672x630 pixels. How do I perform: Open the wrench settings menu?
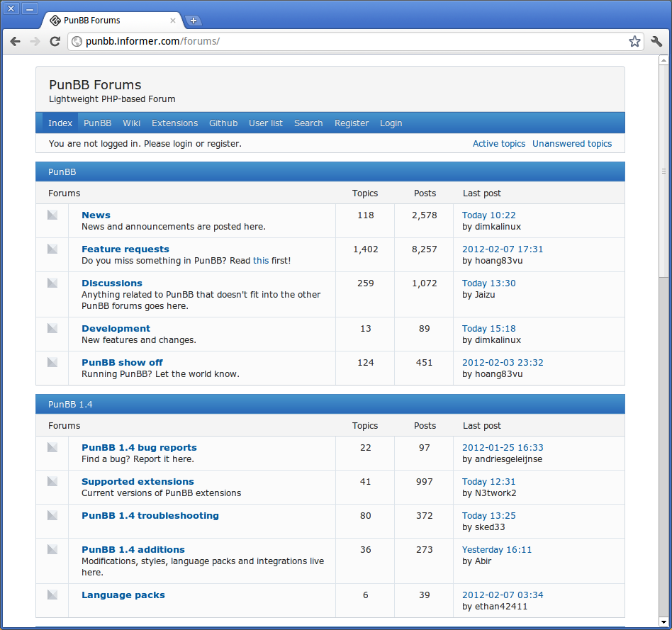tap(656, 41)
